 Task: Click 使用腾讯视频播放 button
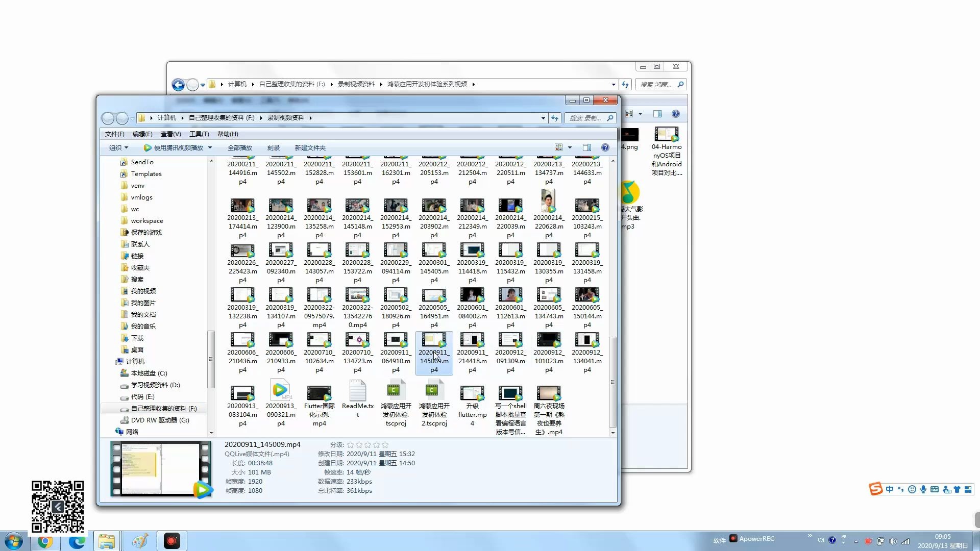174,147
